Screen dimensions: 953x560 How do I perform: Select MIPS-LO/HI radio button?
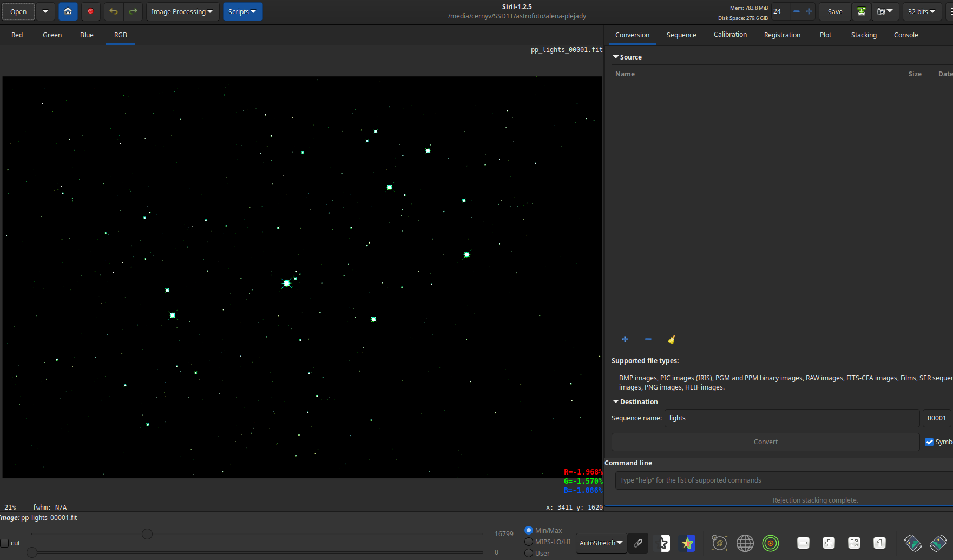tap(529, 542)
